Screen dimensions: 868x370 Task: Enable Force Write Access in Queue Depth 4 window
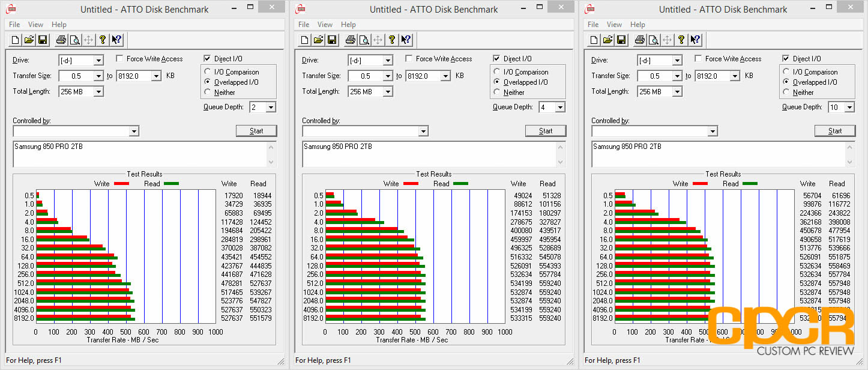(409, 59)
